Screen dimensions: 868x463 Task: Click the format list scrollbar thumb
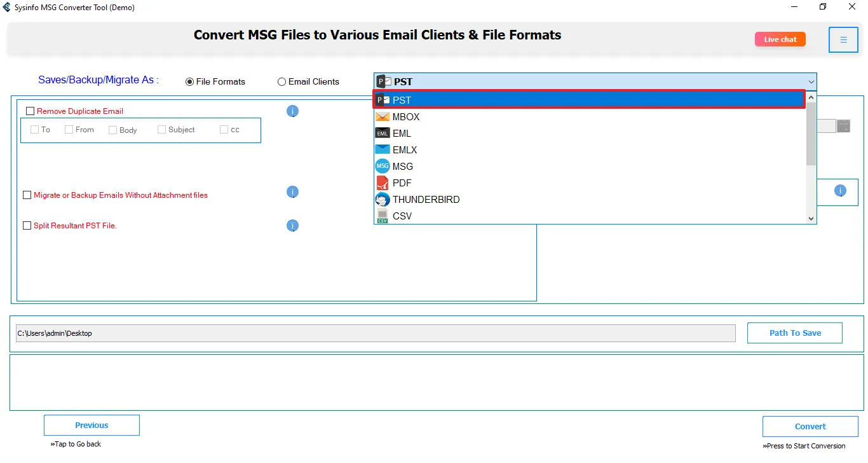[811, 134]
